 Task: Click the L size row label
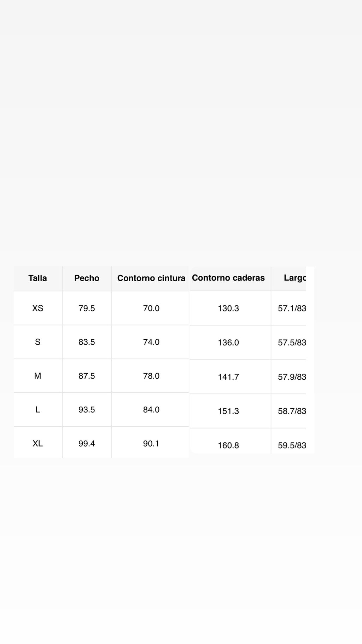coord(37,409)
